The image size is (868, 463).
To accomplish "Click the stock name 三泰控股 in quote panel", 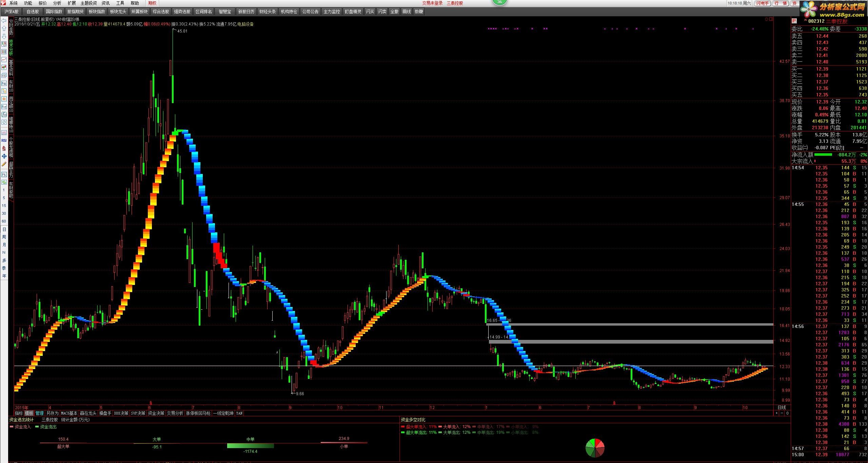I will (837, 21).
